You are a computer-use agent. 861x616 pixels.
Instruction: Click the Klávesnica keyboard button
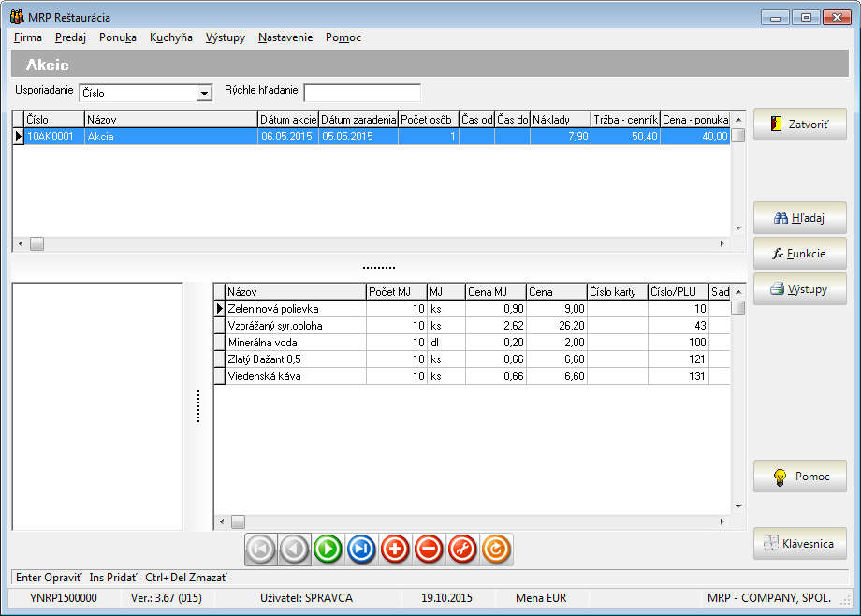click(800, 544)
